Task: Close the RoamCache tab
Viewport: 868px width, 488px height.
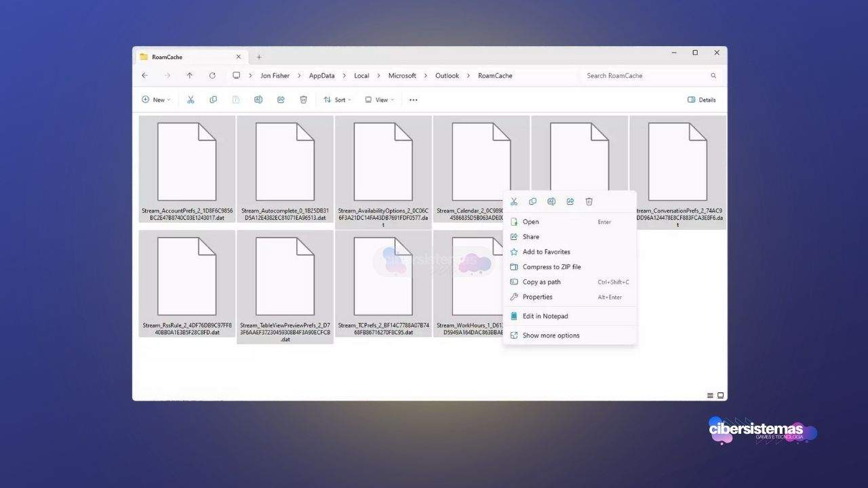Action: 238,57
